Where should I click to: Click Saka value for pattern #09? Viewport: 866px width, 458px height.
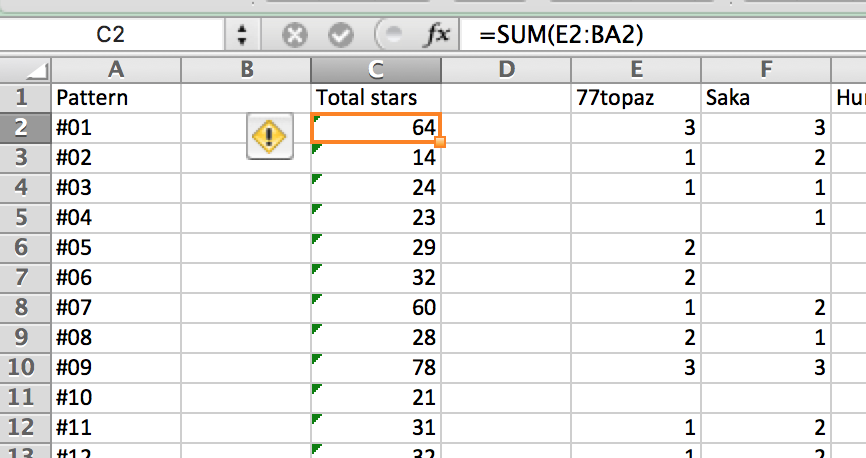click(x=766, y=367)
